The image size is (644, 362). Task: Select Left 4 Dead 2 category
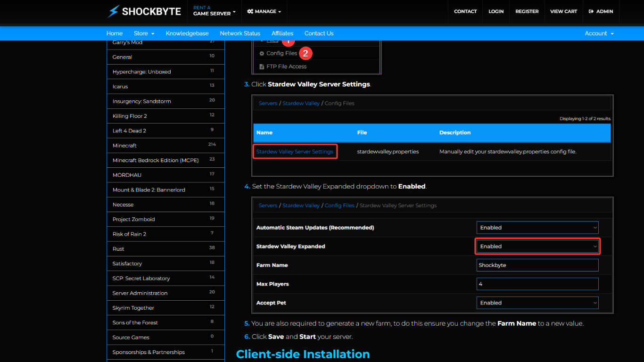click(165, 131)
